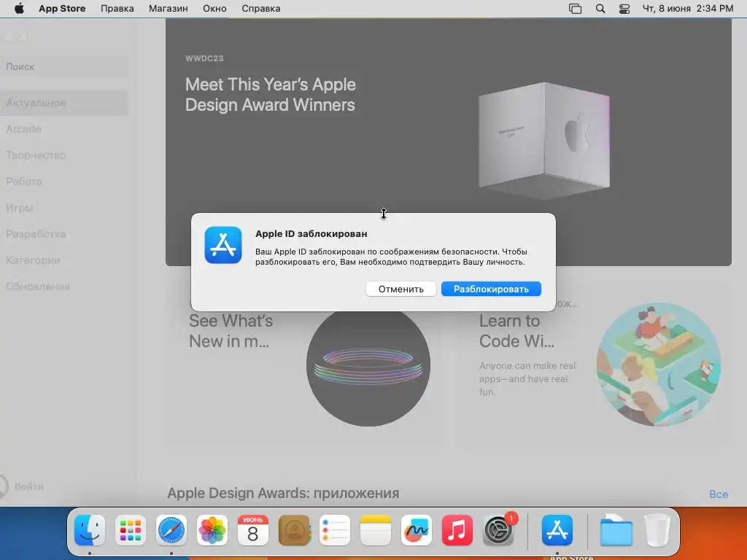The width and height of the screenshot is (747, 560).
Task: Open the Downloads folder in the Dock
Action: click(x=616, y=530)
